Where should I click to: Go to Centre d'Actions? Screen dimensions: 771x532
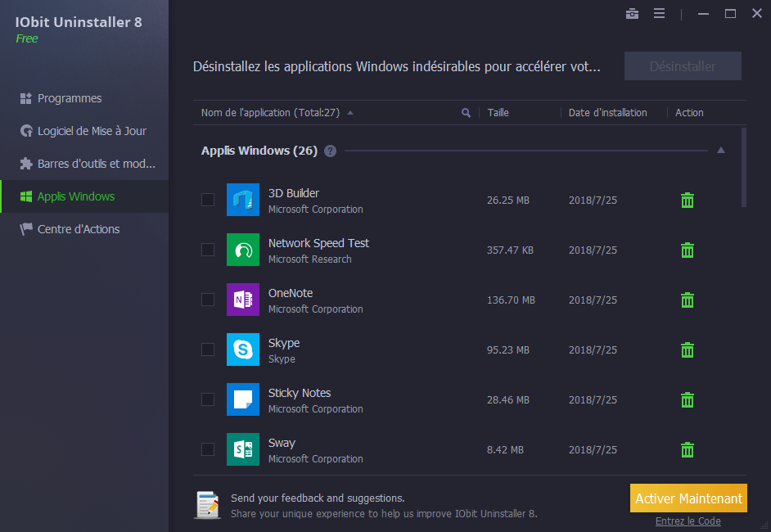78,229
